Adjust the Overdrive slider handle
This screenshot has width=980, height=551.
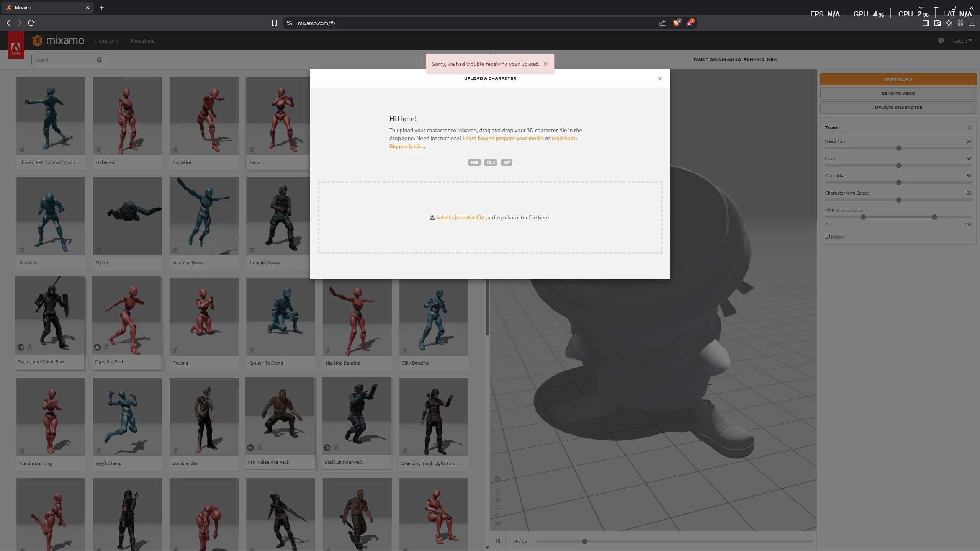pyautogui.click(x=898, y=183)
